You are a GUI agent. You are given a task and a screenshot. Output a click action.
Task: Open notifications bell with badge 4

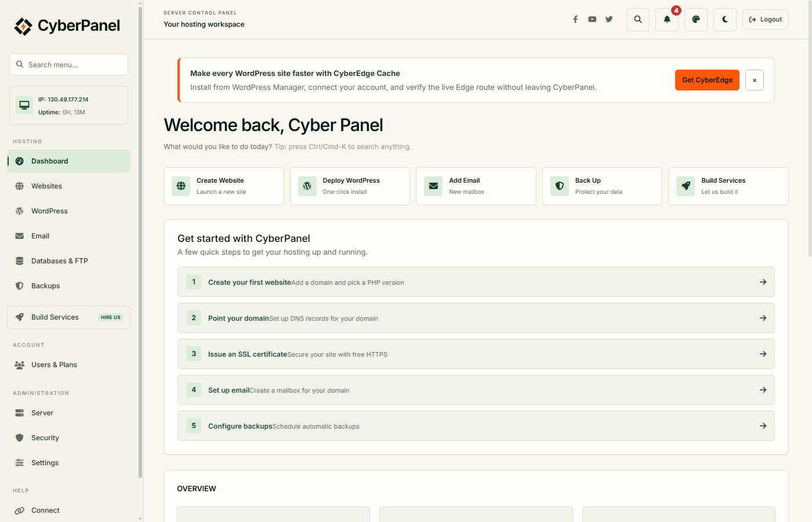[x=667, y=20]
